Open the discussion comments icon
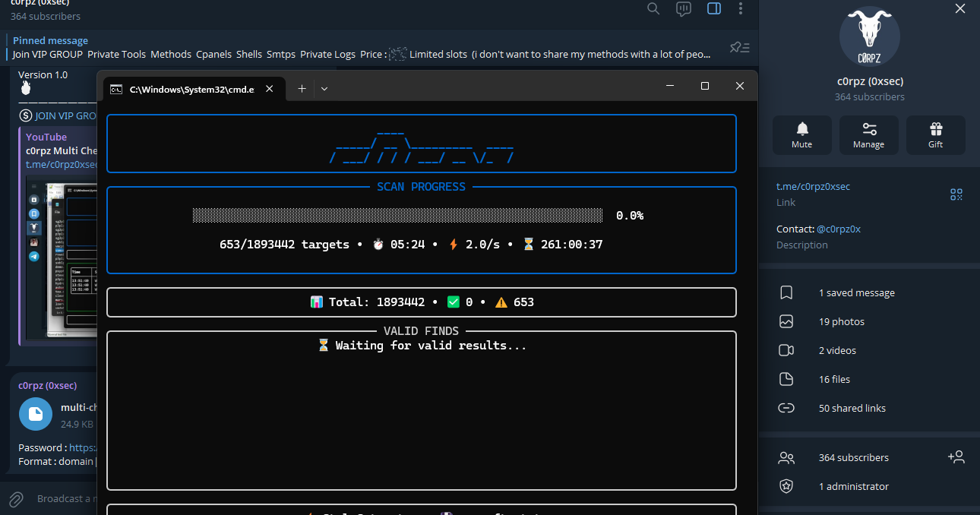 684,8
